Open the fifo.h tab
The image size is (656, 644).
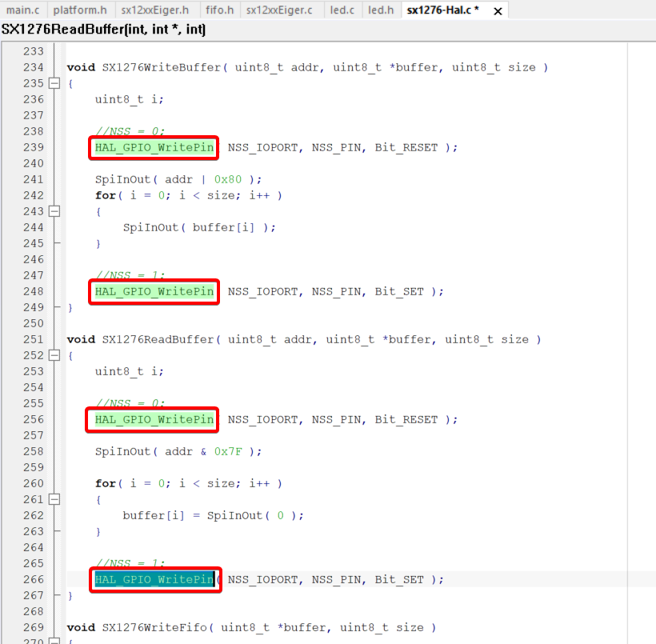click(x=219, y=10)
